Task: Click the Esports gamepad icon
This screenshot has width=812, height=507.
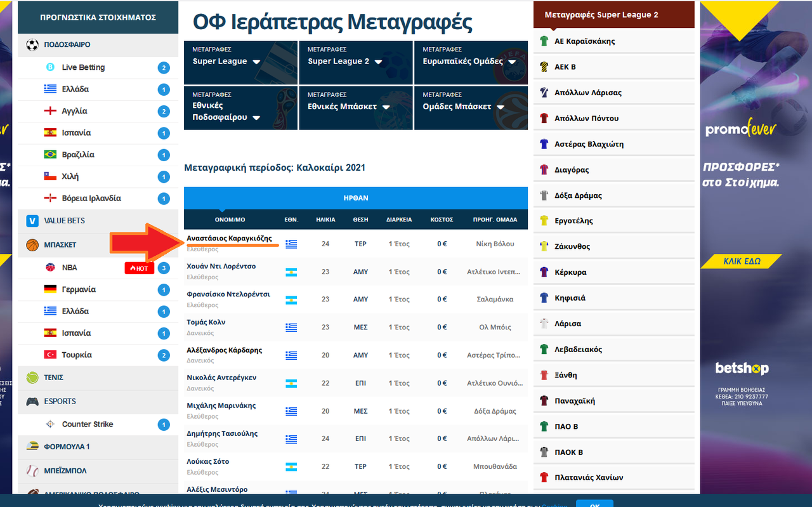Action: coord(32,402)
